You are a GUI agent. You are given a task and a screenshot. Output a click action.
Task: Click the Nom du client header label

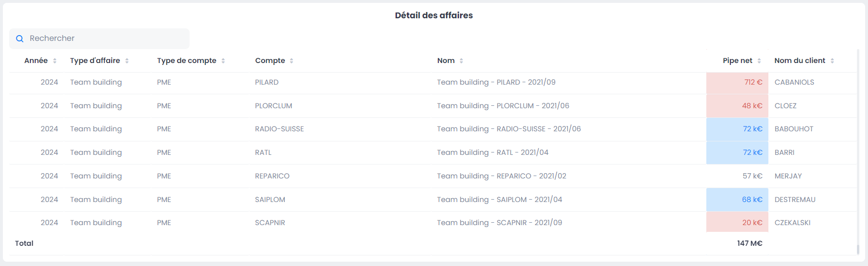click(799, 61)
